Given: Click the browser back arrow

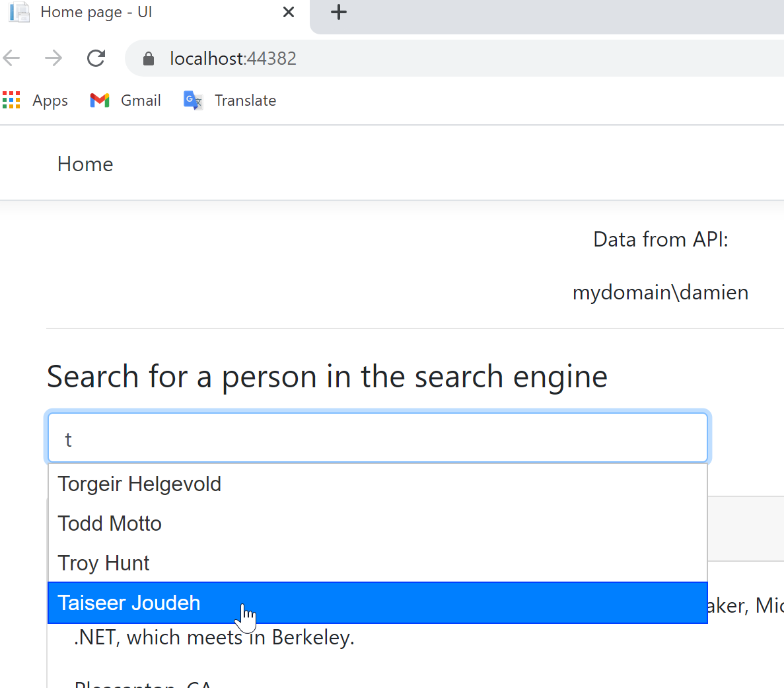Looking at the screenshot, I should (x=12, y=58).
